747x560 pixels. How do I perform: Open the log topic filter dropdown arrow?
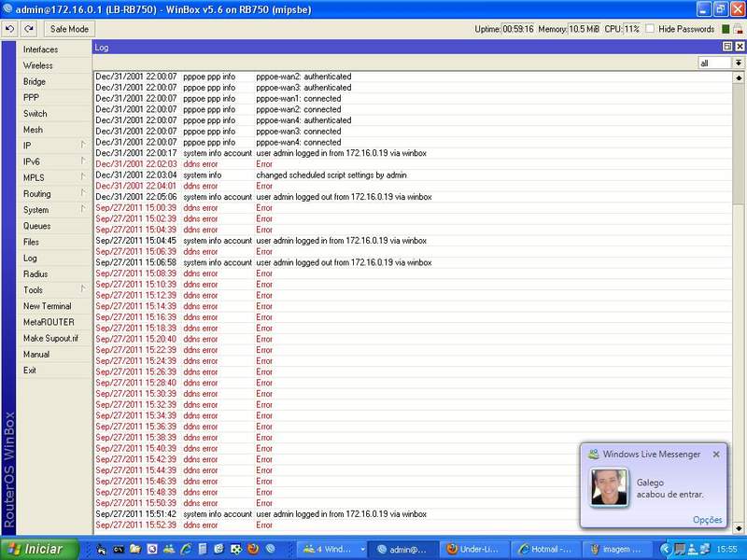click(x=738, y=63)
